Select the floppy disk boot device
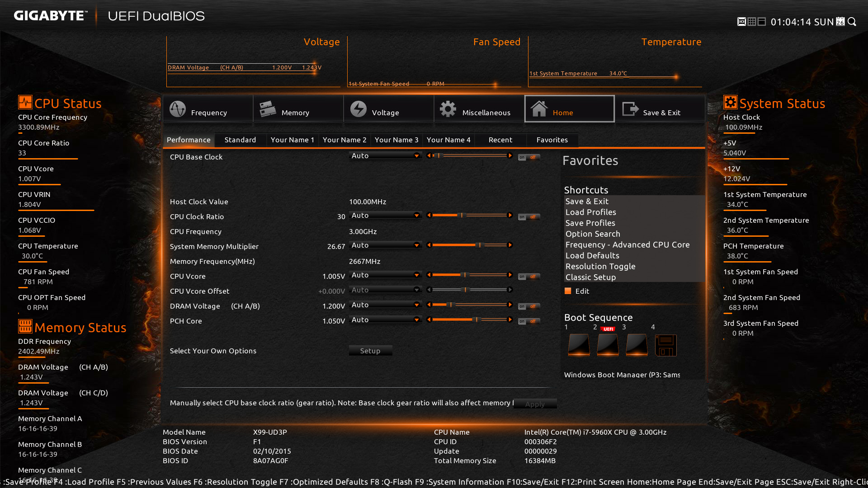This screenshot has height=488, width=868. click(665, 345)
